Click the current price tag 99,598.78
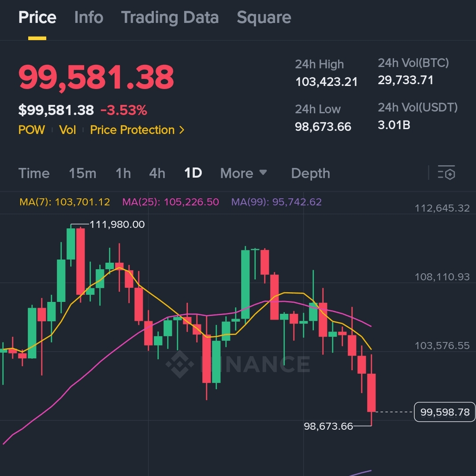 445,413
